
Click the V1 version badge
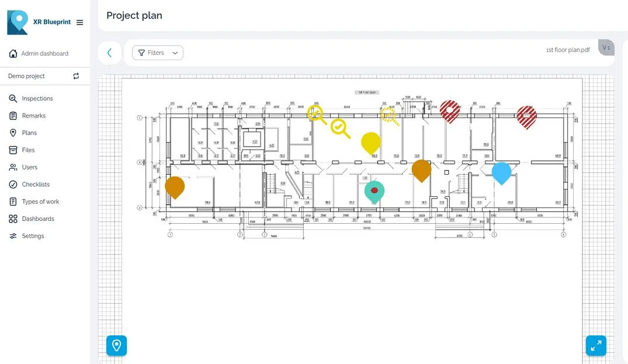pyautogui.click(x=606, y=48)
